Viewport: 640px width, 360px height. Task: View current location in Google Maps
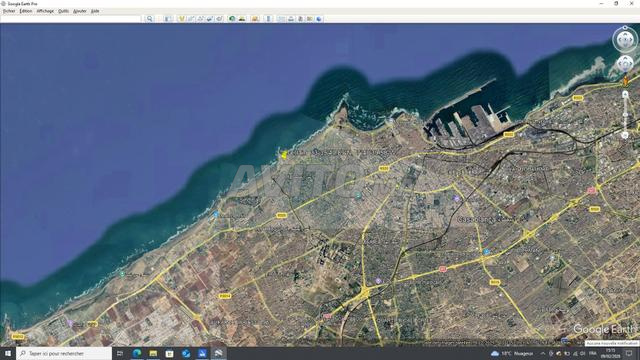coord(310,19)
